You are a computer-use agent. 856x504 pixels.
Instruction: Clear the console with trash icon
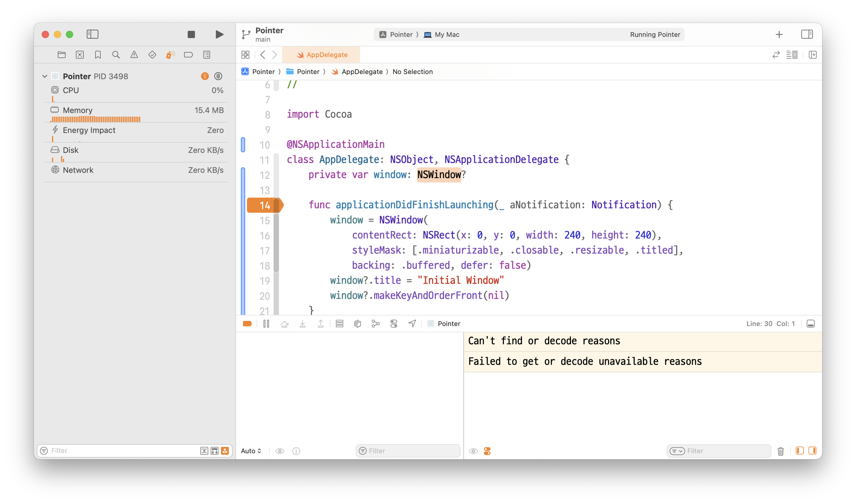coord(781,451)
